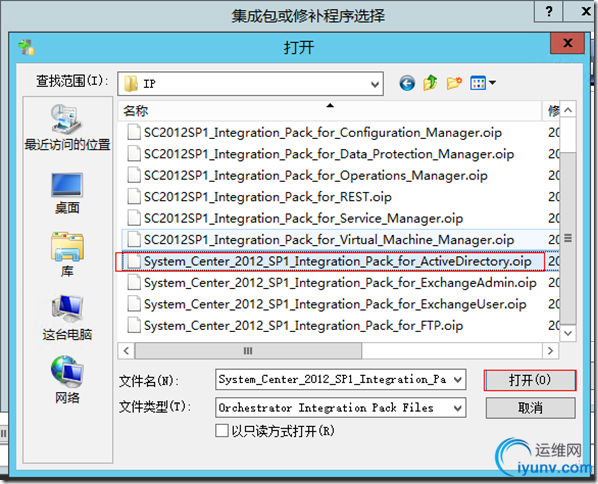This screenshot has height=484, width=598.
Task: Go up one folder level icon
Action: point(430,83)
